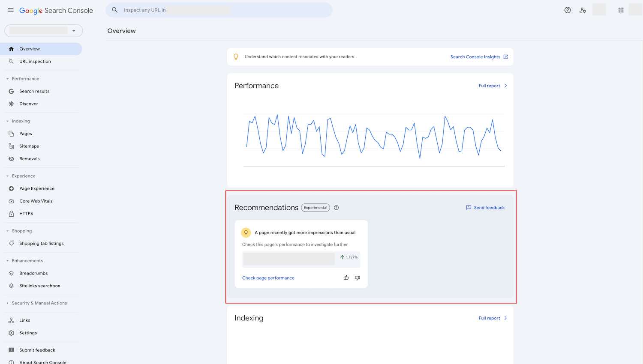Toggle the navigation sidebar with hamburger menu
Screen dimensions: 643x364
[x=10, y=10]
